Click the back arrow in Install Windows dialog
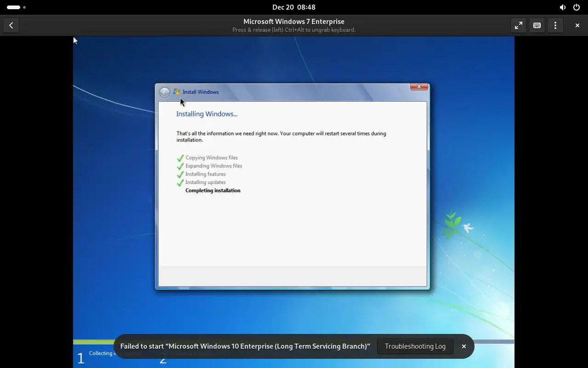Image resolution: width=588 pixels, height=368 pixels. coord(164,92)
